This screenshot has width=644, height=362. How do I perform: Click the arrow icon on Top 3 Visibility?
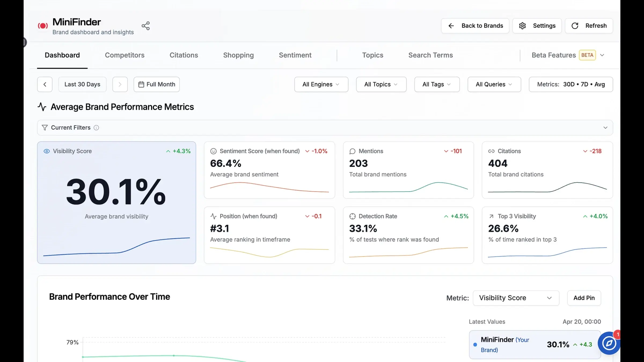point(491,216)
